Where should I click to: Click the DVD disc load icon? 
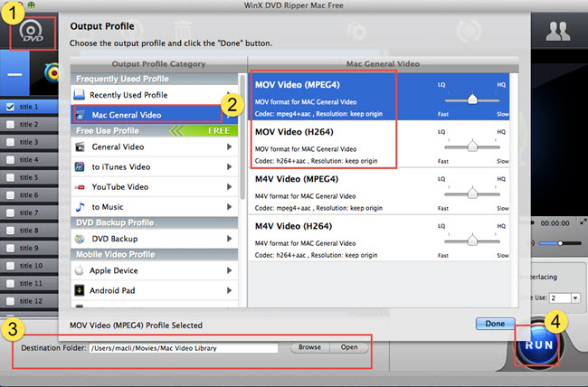click(x=31, y=32)
